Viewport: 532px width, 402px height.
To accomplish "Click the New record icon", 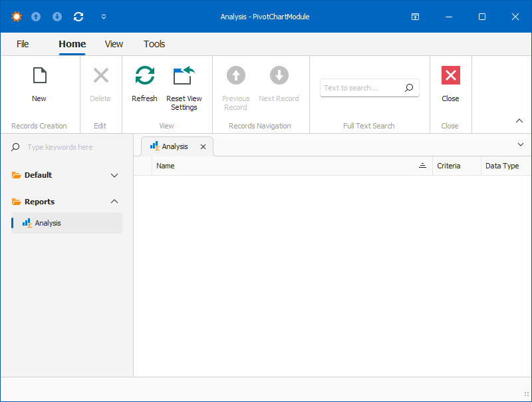I will click(39, 76).
